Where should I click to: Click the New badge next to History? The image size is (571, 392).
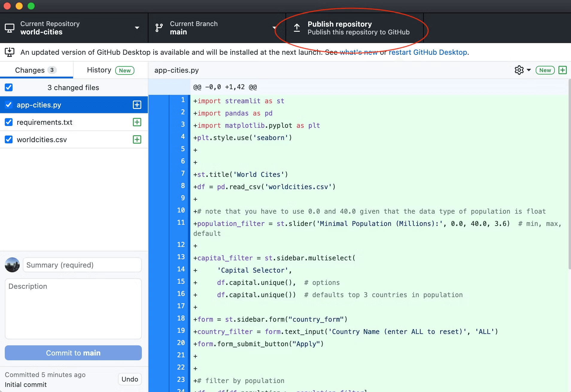(125, 70)
